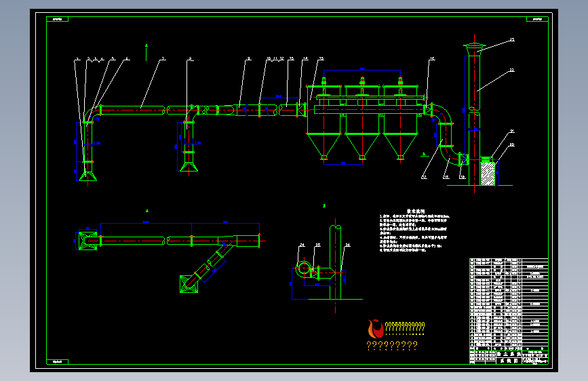Select the '系统图' title block text
Screen dimensions: 588x381
pyautogui.click(x=509, y=361)
